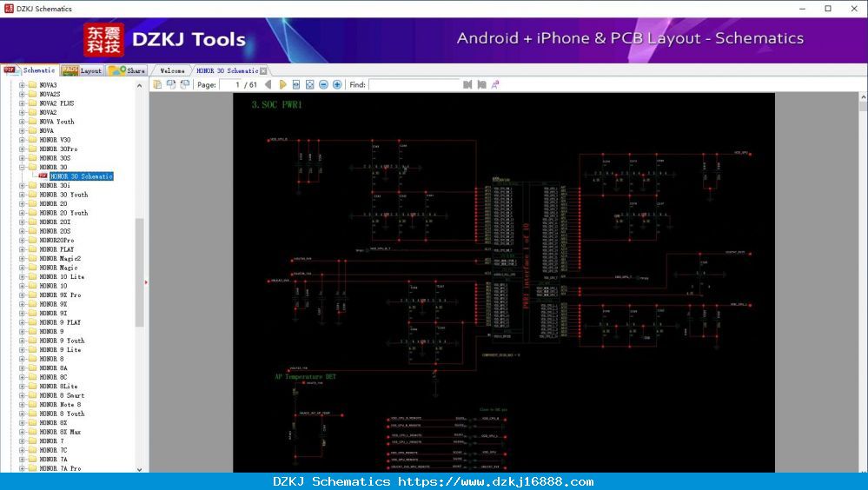Select the HONOR 10 Lite tree item
868x490 pixels.
pos(62,277)
